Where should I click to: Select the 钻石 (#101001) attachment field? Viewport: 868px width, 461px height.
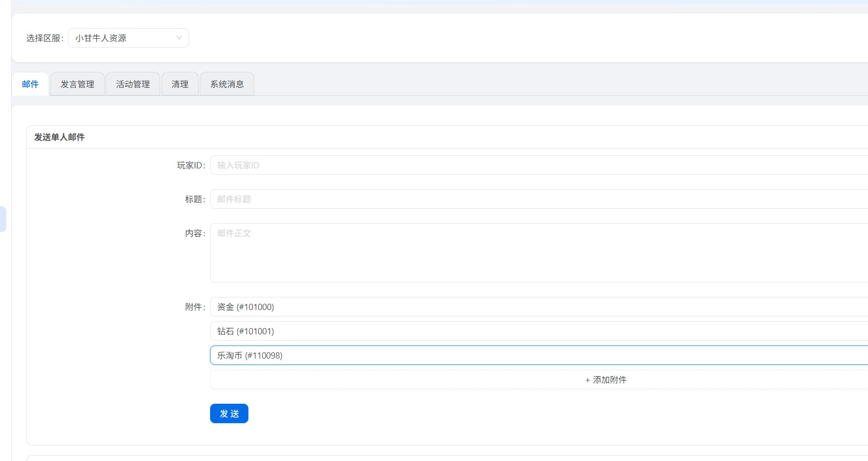point(539,331)
